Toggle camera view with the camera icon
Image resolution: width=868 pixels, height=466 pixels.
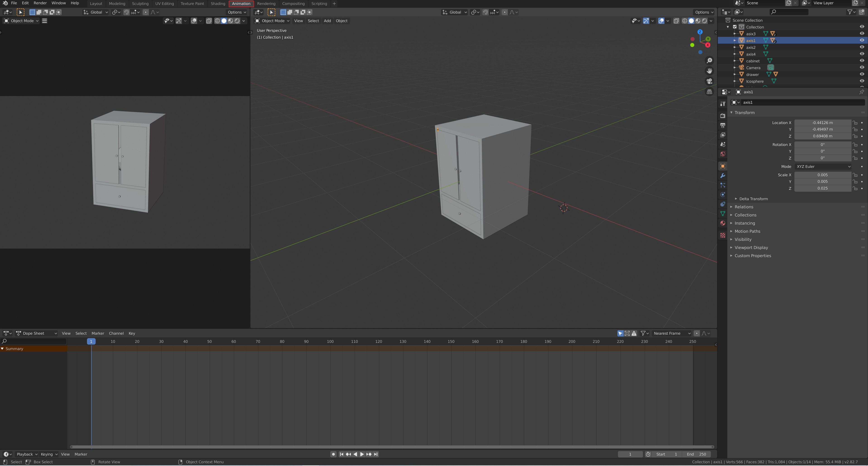coord(709,82)
